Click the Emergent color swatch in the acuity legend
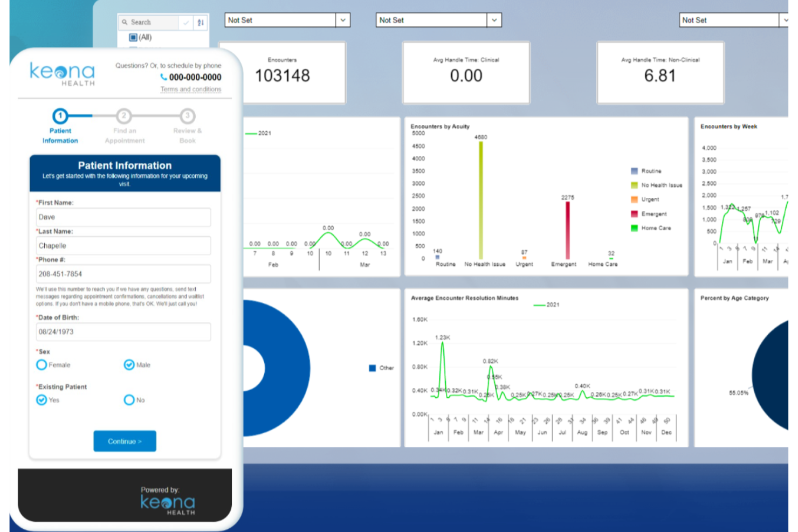Viewport: 798px width, 532px height. [x=634, y=213]
